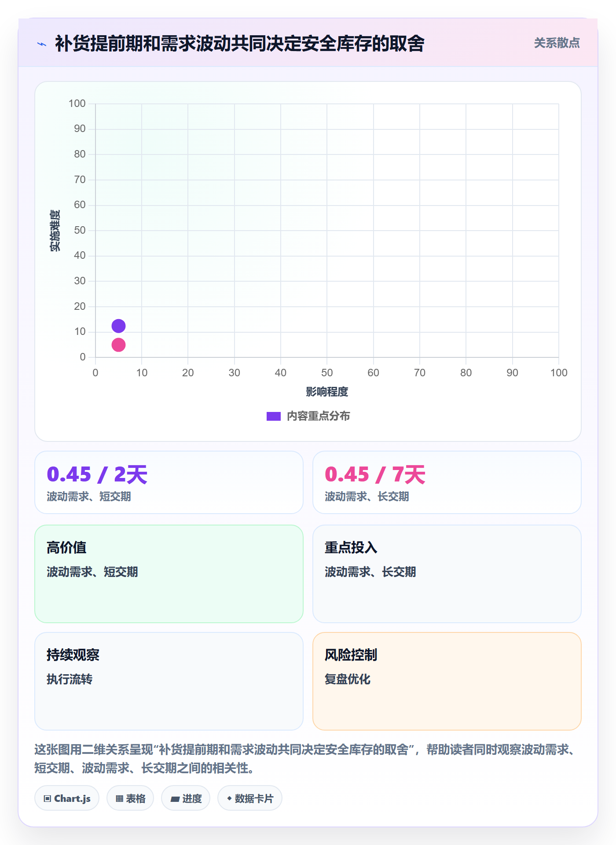Screen dimensions: 616x845
Task: Click the Chart.js tag chip
Action: (67, 798)
